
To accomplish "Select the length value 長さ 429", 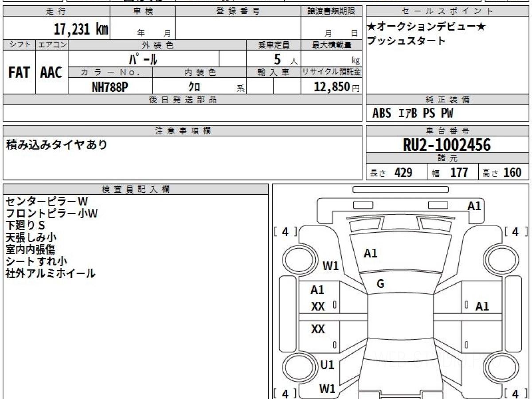I will [391, 172].
